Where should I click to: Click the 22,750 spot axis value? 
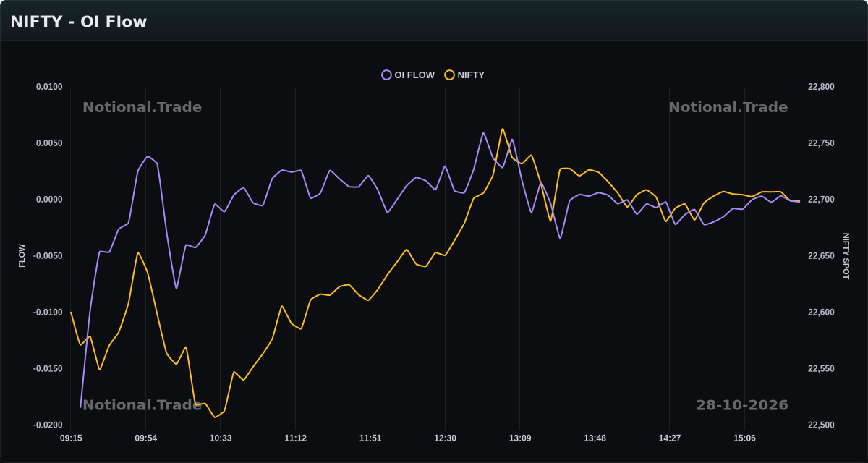[821, 143]
